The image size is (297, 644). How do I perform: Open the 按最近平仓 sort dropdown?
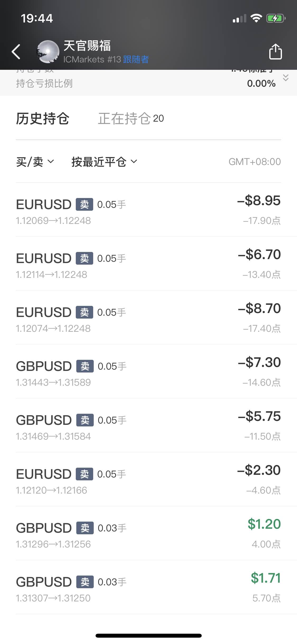(x=105, y=162)
